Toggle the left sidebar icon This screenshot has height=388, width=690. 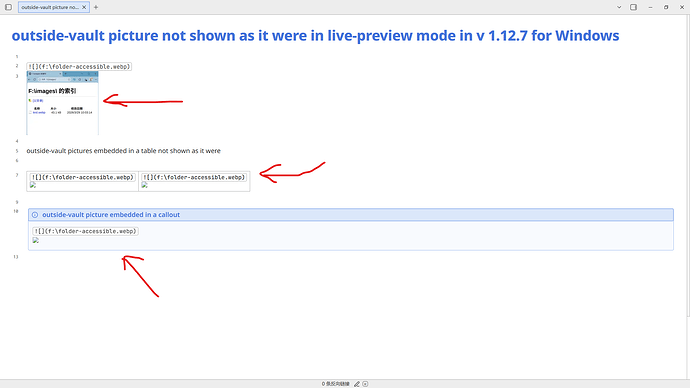click(x=8, y=7)
